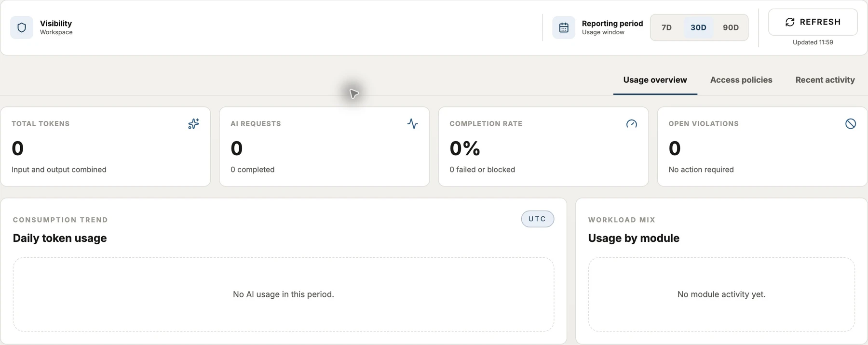Open the Access policies tab
The width and height of the screenshot is (868, 345).
coord(741,80)
